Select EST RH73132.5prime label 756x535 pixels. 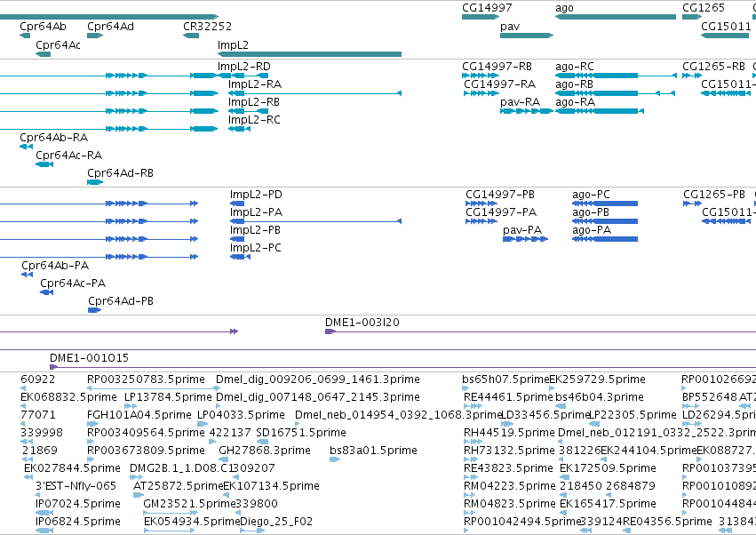point(509,451)
